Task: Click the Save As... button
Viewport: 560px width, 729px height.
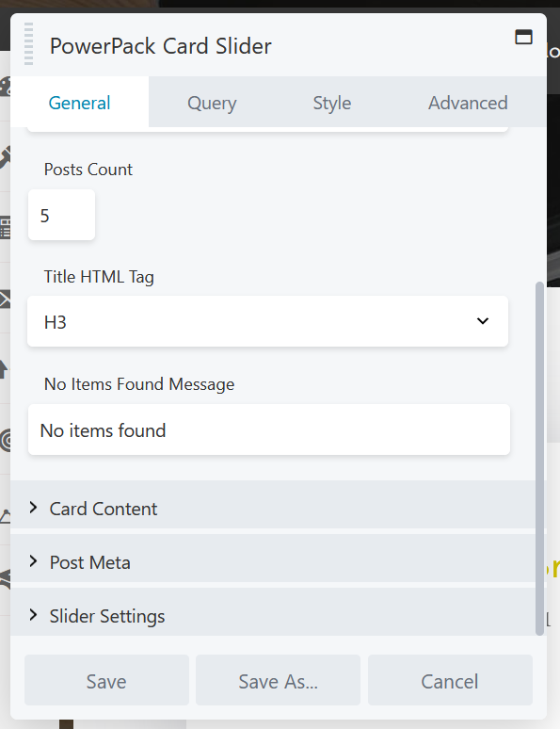Action: tap(278, 681)
